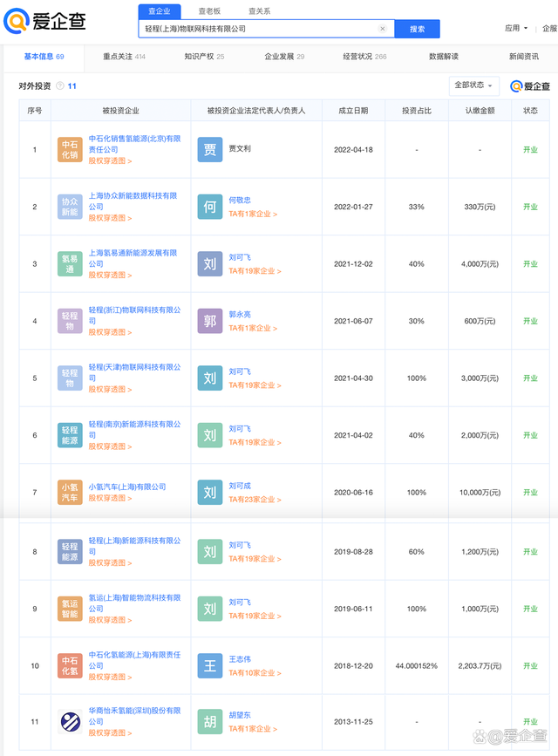Click 轻程能源 logo for 上海新能源 company
Image resolution: width=558 pixels, height=756 pixels.
(70, 552)
